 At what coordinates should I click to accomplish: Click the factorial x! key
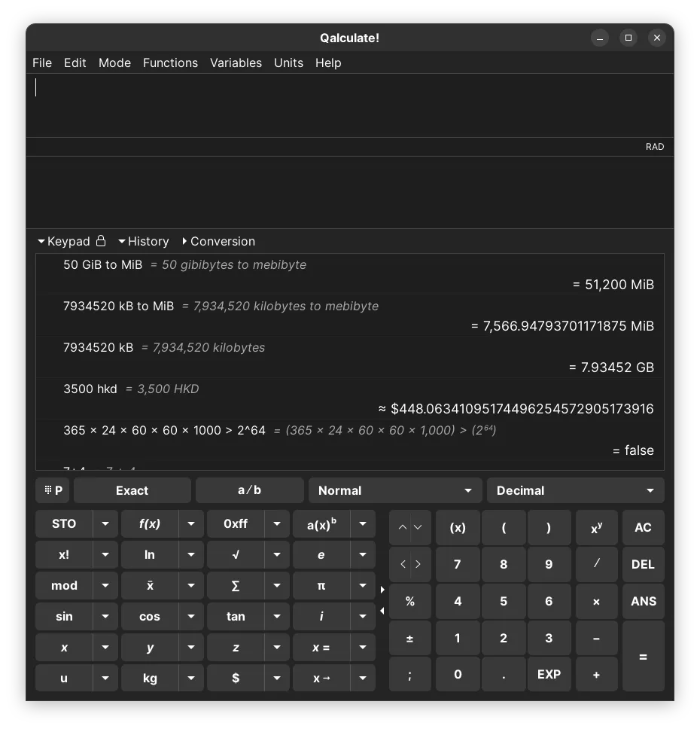click(64, 554)
